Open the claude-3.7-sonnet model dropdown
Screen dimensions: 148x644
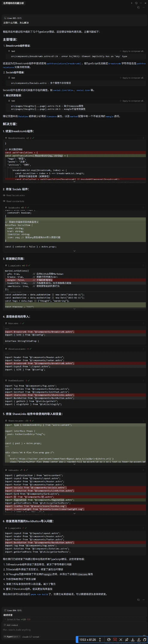31,636
